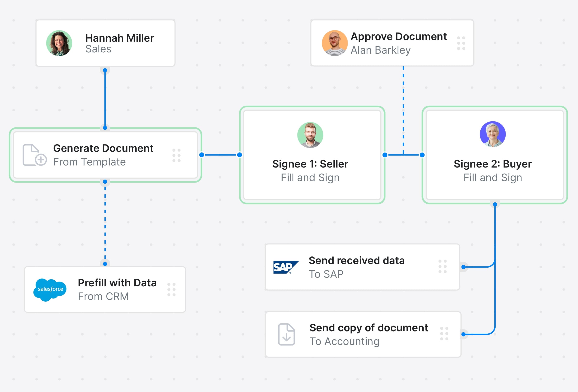Click the SAP logo on Send received data card
Image resolution: width=578 pixels, height=392 pixels.
click(286, 267)
